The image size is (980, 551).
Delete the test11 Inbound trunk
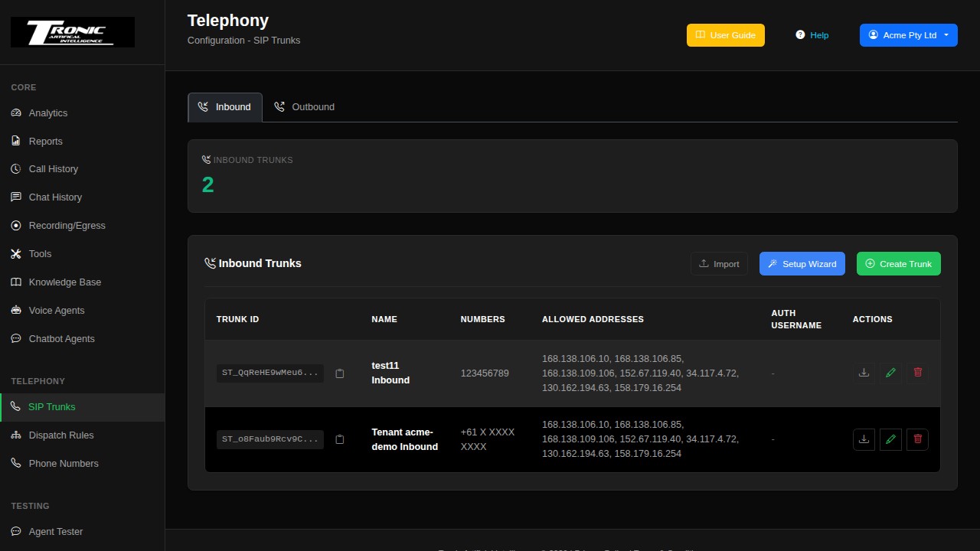(918, 373)
